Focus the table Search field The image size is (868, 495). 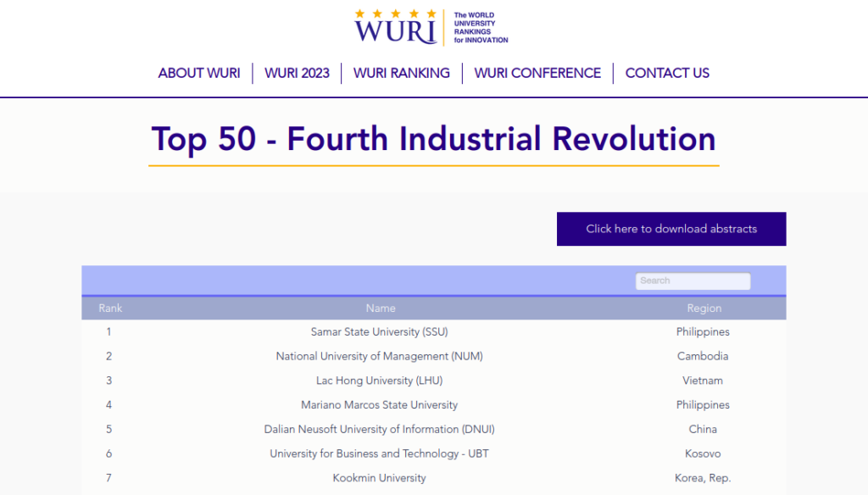(x=693, y=281)
